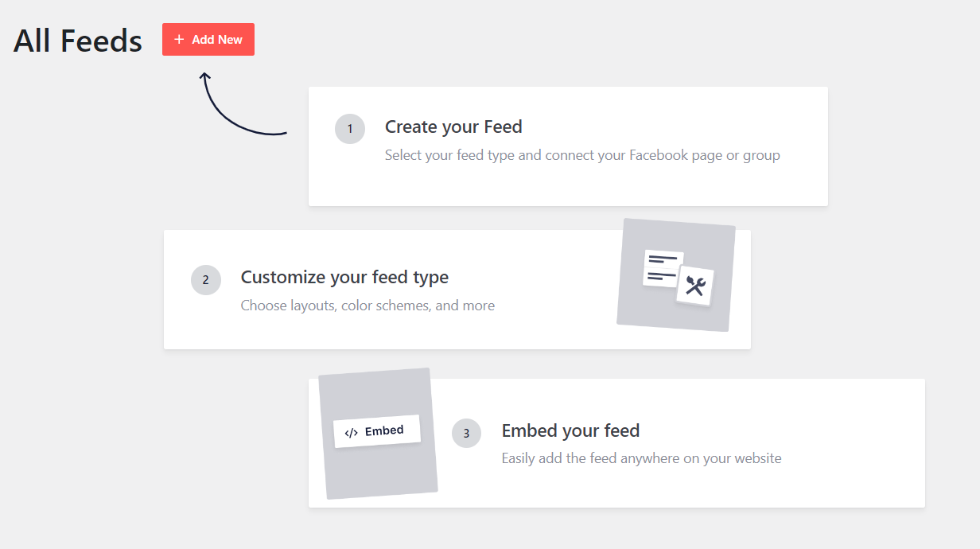Click the step 3 number circle
980x549 pixels.
pos(466,434)
